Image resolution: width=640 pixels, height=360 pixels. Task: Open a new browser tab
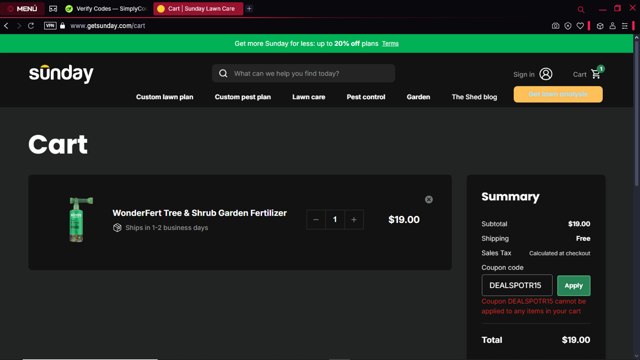click(249, 9)
